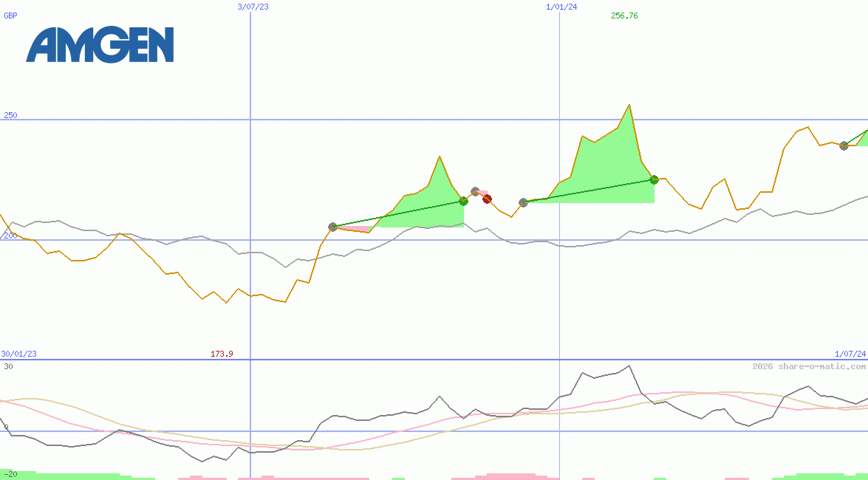
Task: Click the AMGEN company logo
Action: (101, 46)
